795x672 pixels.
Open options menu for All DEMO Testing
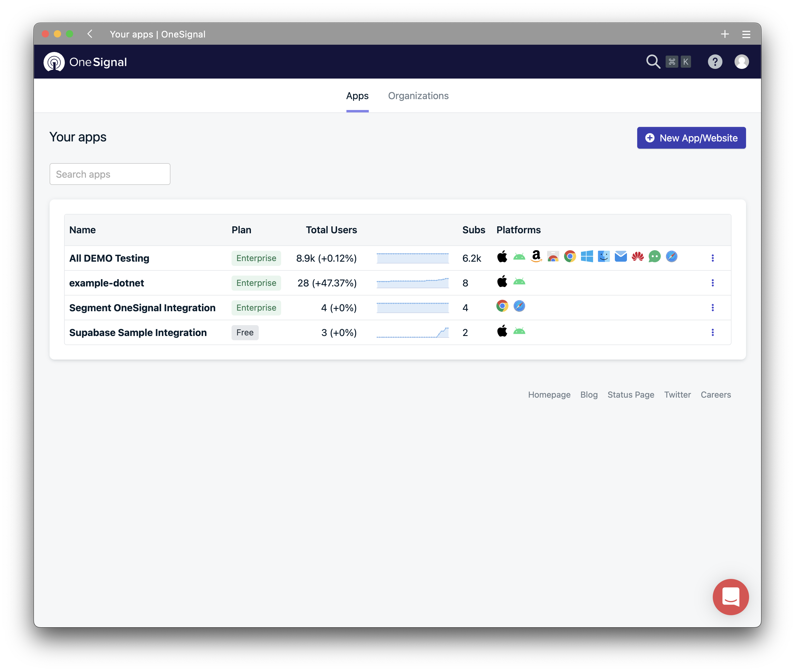(x=712, y=258)
